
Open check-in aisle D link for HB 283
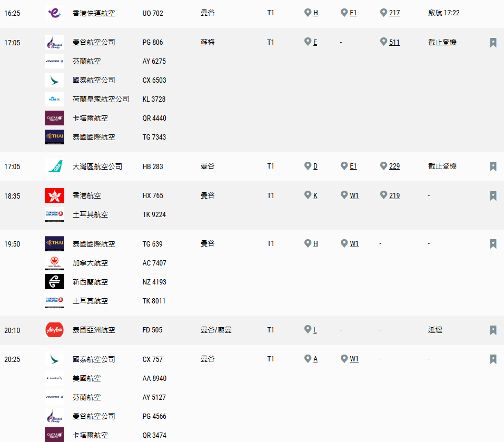tap(315, 166)
